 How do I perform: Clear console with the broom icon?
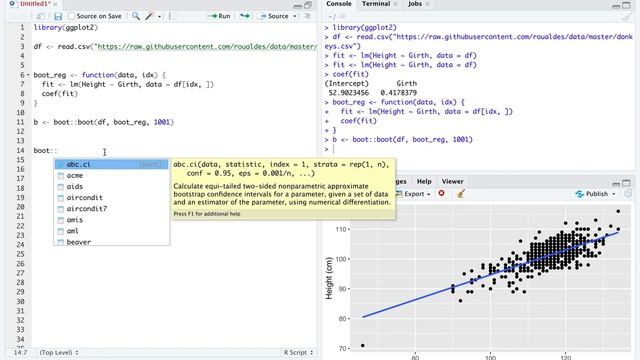pos(626,16)
